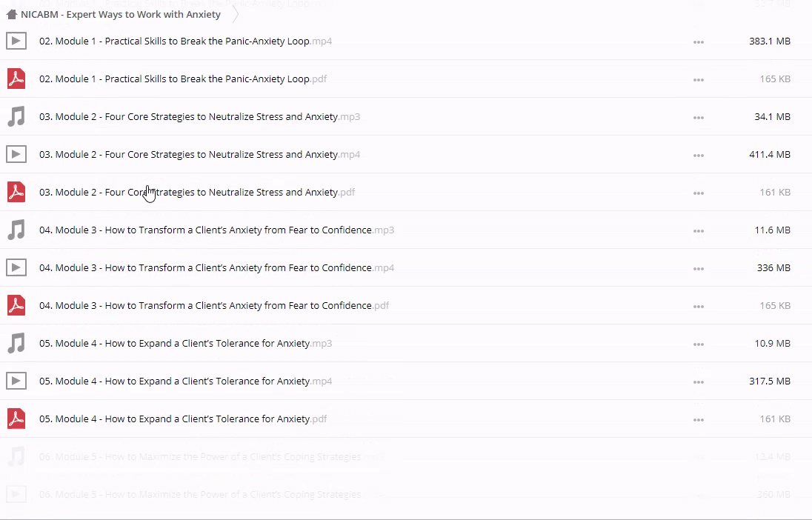The width and height of the screenshot is (812, 520).
Task: Open more options for Module 4 mp4
Action: coord(698,381)
